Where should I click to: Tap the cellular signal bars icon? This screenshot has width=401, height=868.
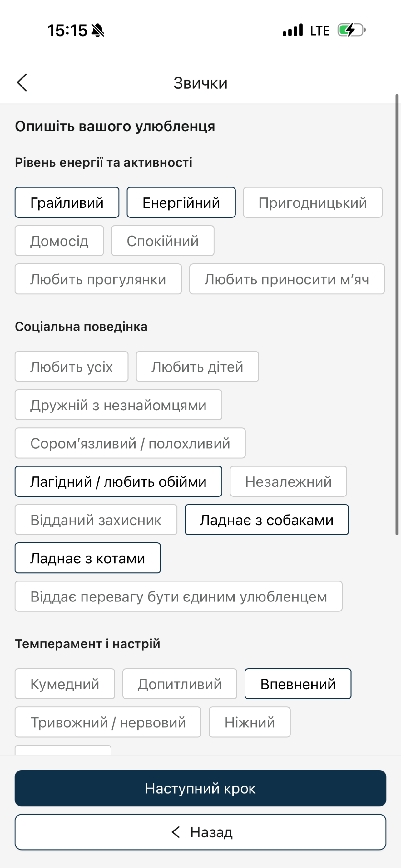tap(293, 30)
